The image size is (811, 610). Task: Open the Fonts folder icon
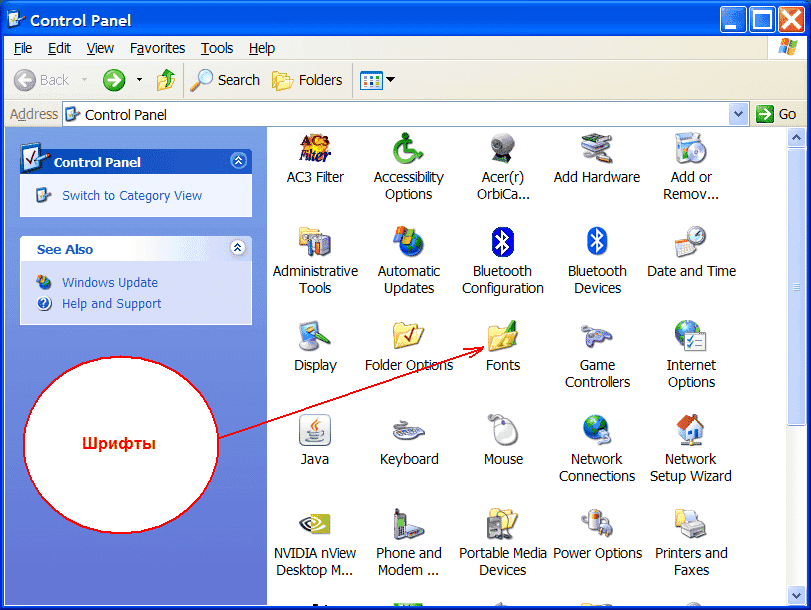click(502, 338)
